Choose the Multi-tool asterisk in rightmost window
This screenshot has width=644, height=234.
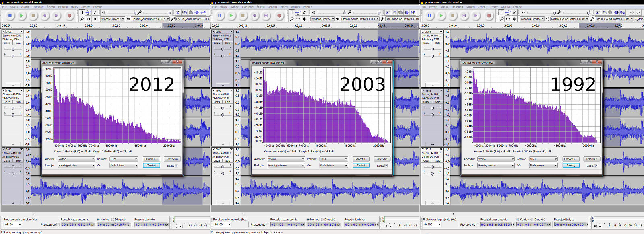coord(514,19)
